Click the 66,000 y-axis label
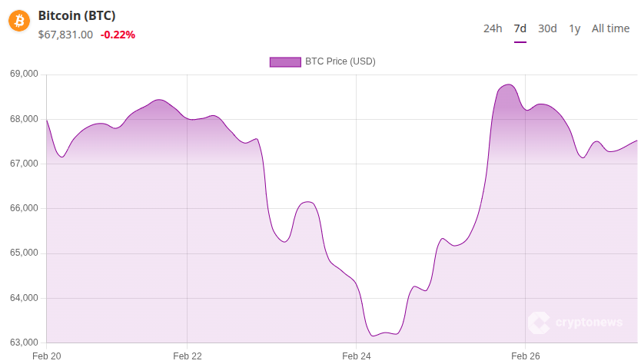641x364 pixels. coord(24,209)
